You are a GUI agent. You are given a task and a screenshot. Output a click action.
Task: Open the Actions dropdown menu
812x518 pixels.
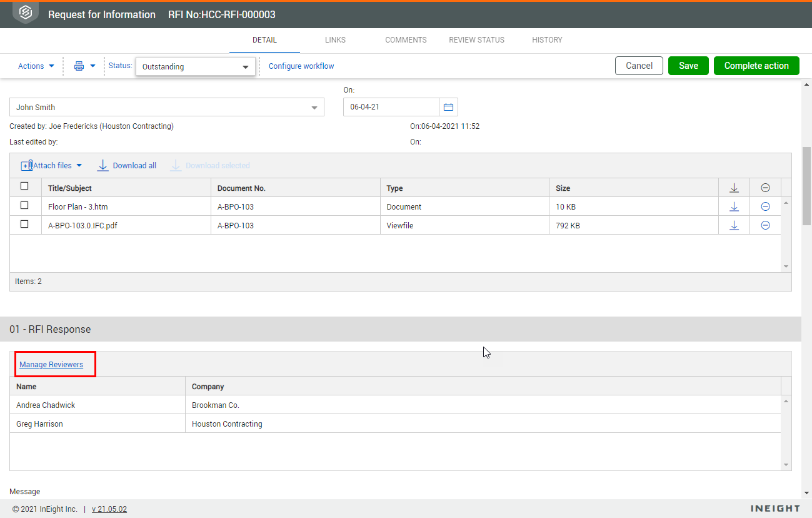36,66
